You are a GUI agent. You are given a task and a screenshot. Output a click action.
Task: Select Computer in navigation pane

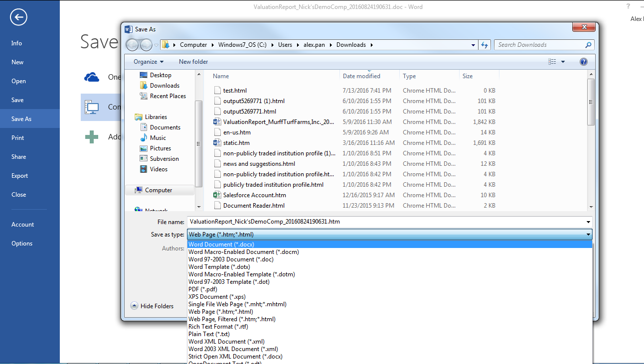tap(160, 190)
